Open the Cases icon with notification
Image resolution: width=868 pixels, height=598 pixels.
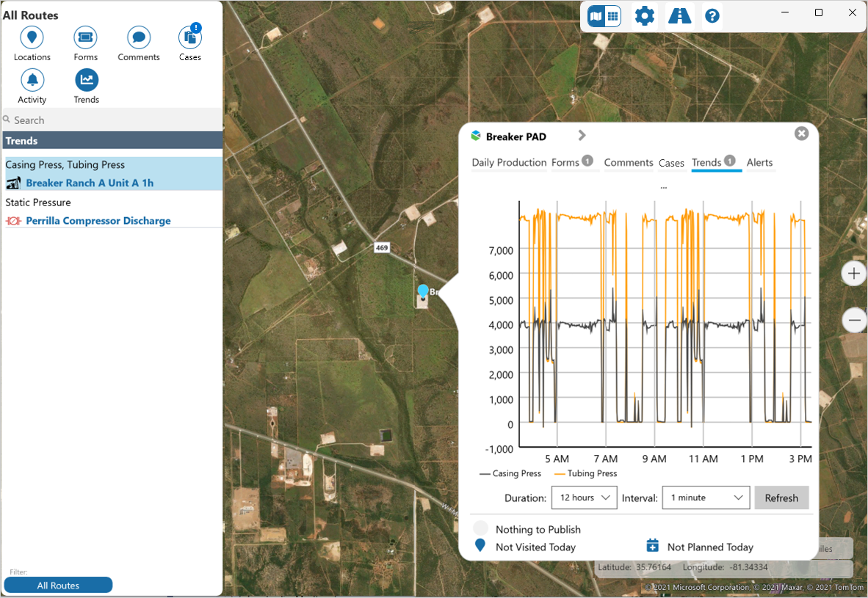[x=190, y=37]
